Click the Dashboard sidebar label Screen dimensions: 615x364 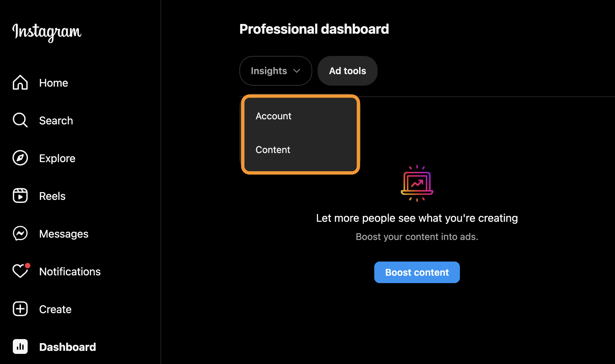click(x=67, y=347)
